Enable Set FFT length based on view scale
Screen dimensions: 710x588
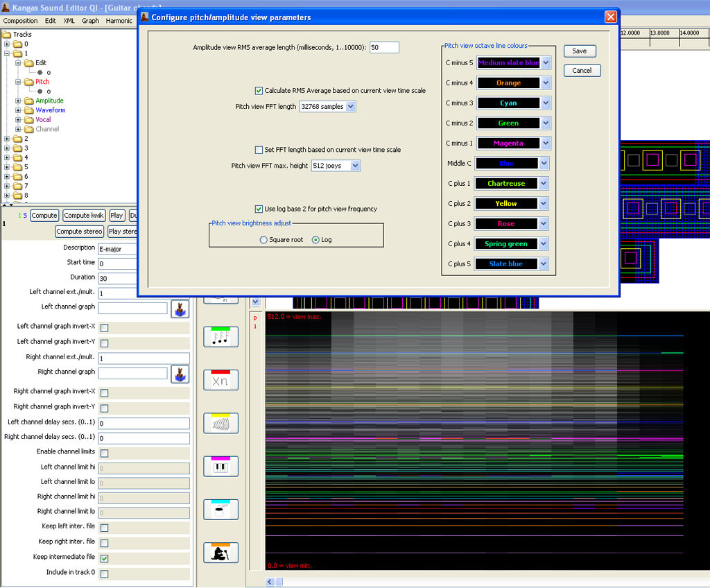(x=259, y=150)
